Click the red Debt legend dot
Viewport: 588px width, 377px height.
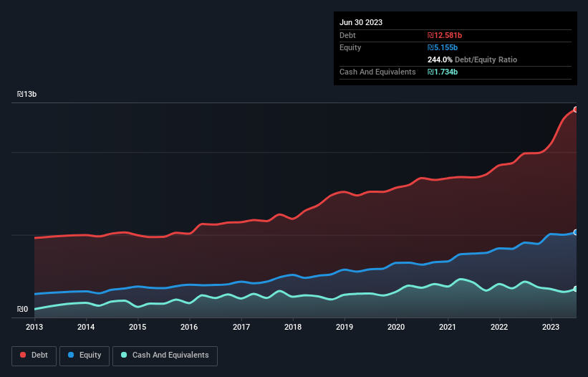(23, 355)
